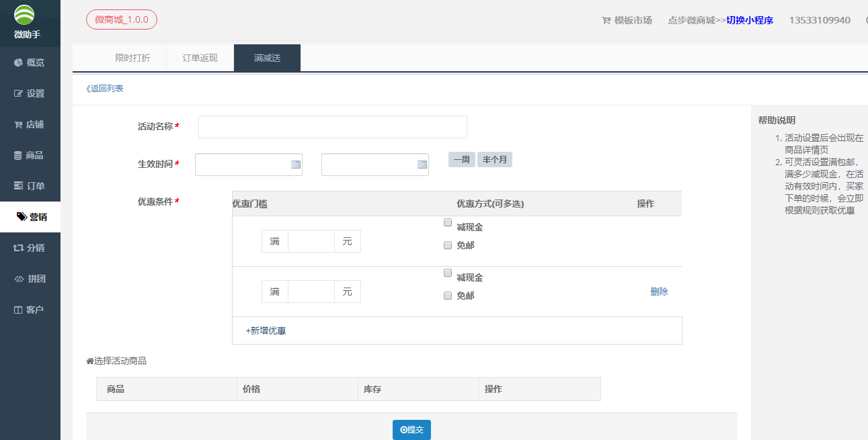The image size is (868, 440).
Task: Open 概览 overview in the sidebar
Action: click(x=30, y=62)
